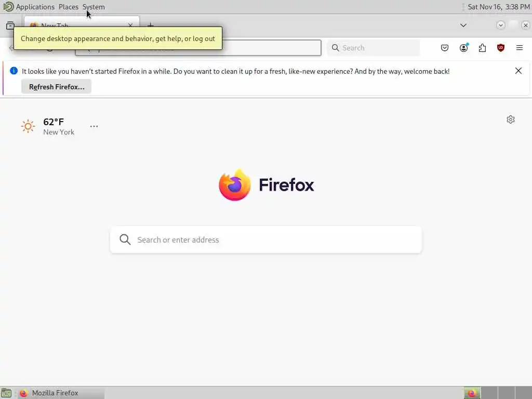Click the blue info icon in the notification
This screenshot has width=532, height=399.
(14, 71)
